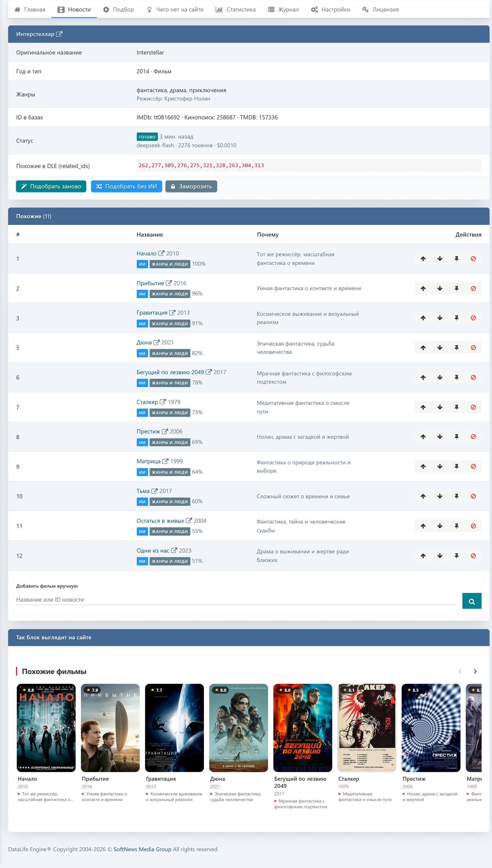Follow the SoftNews Media Group link

tap(142, 849)
